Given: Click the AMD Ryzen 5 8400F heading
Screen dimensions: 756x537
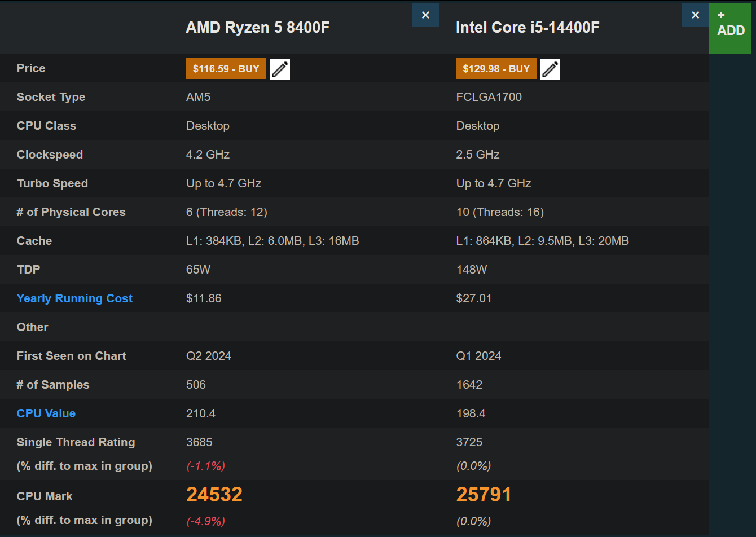Looking at the screenshot, I should point(258,28).
